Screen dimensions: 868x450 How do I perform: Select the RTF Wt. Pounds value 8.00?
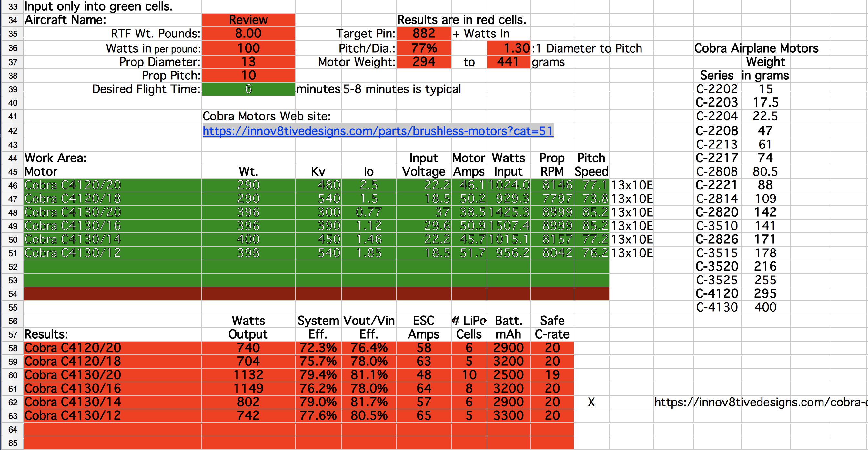coord(248,33)
